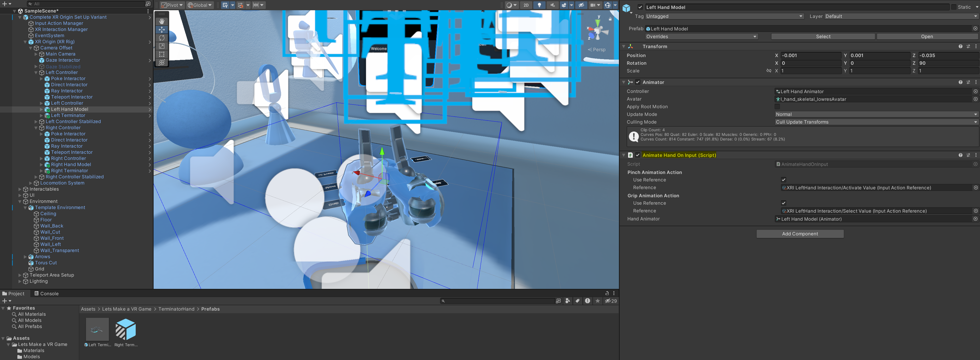
Task: Open the Pivot mode dropdown
Action: click(172, 5)
